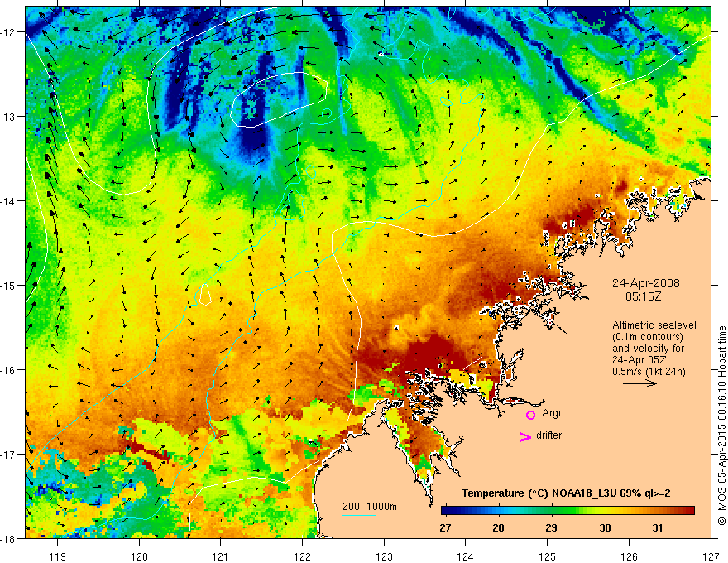The width and height of the screenshot is (728, 563).
Task: Click the Altimetric sealevel description text
Action: [x=654, y=325]
